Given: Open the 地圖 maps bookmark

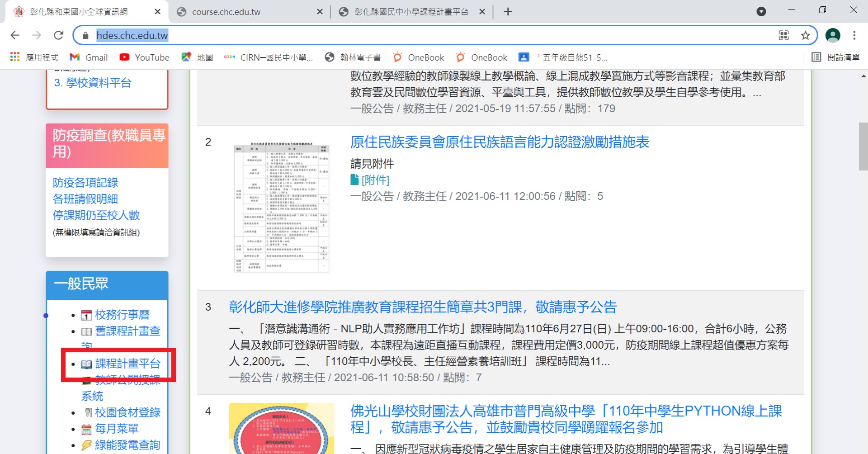Looking at the screenshot, I should (x=197, y=57).
